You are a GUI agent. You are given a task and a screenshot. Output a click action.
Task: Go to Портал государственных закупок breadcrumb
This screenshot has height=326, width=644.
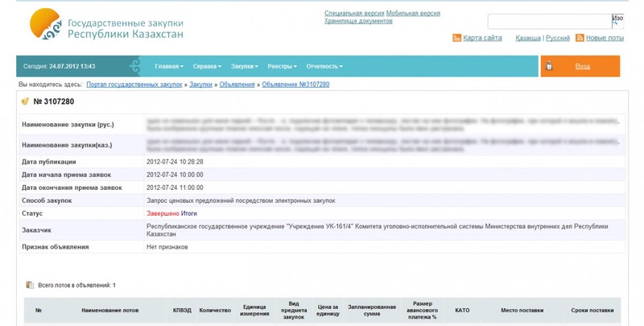134,85
